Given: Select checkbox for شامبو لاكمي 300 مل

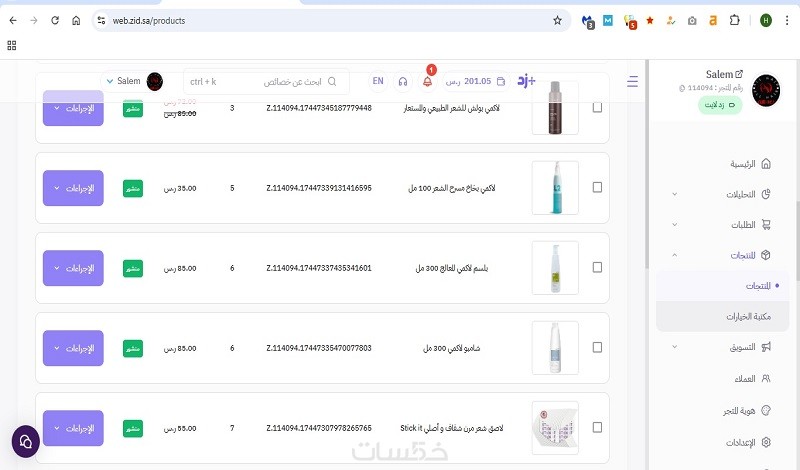Looking at the screenshot, I should point(597,348).
